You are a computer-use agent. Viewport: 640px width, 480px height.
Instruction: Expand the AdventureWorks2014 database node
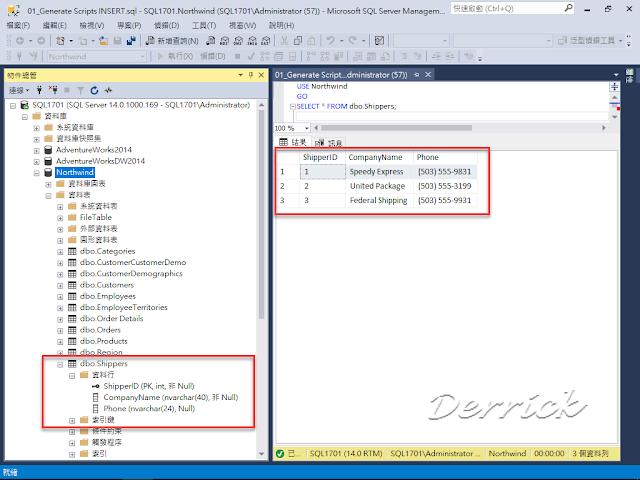[x=36, y=150]
